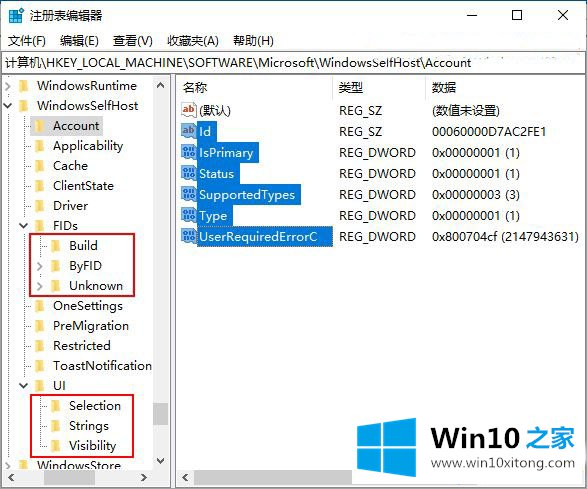Click the 数据 column header
The height and width of the screenshot is (489, 587).
[x=504, y=88]
